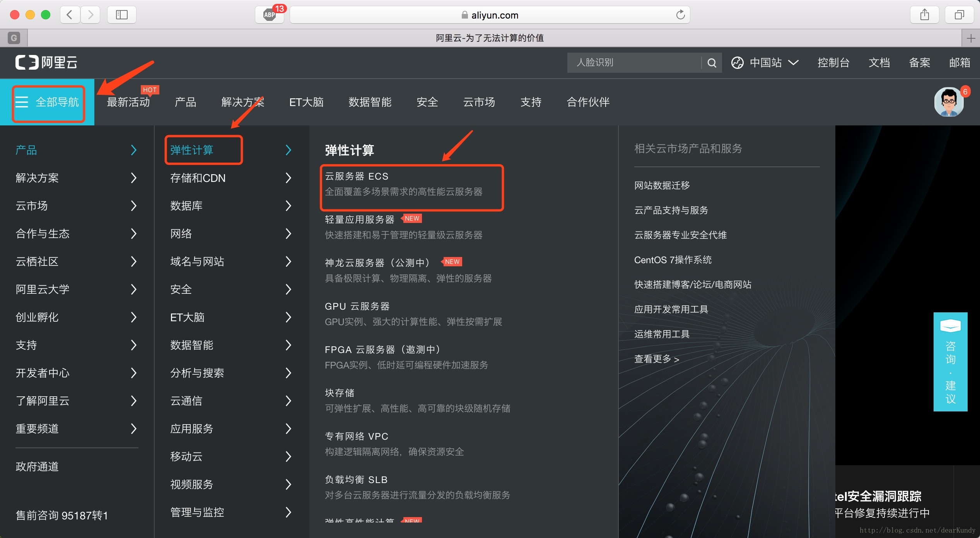Viewport: 980px width, 538px height.
Task: Expand 云栖社区 menu row
Action: (77, 262)
